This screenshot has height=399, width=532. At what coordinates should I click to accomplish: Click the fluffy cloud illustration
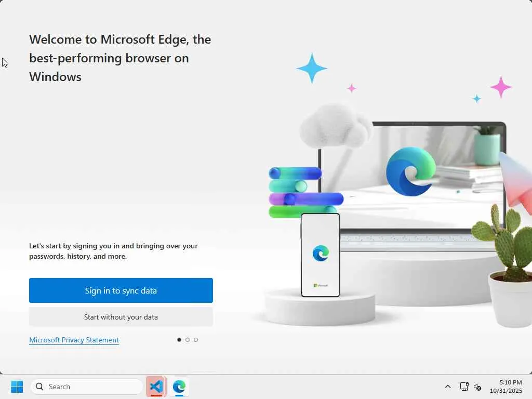click(335, 126)
